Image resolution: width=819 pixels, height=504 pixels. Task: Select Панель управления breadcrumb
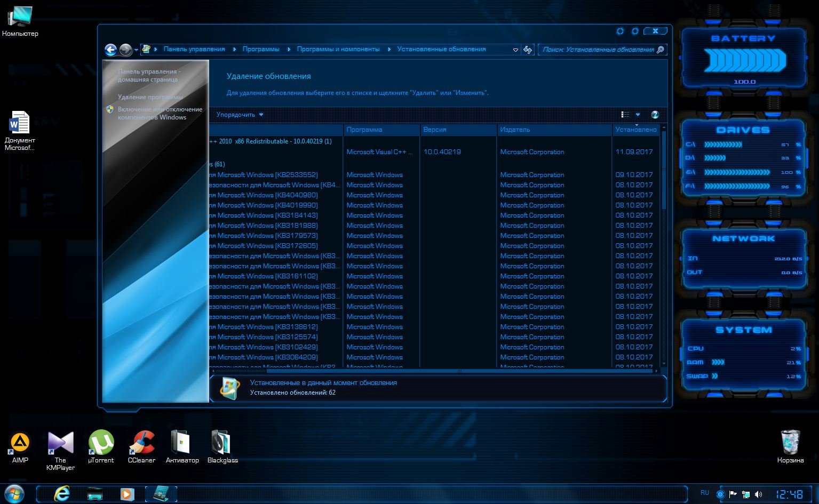(x=194, y=49)
